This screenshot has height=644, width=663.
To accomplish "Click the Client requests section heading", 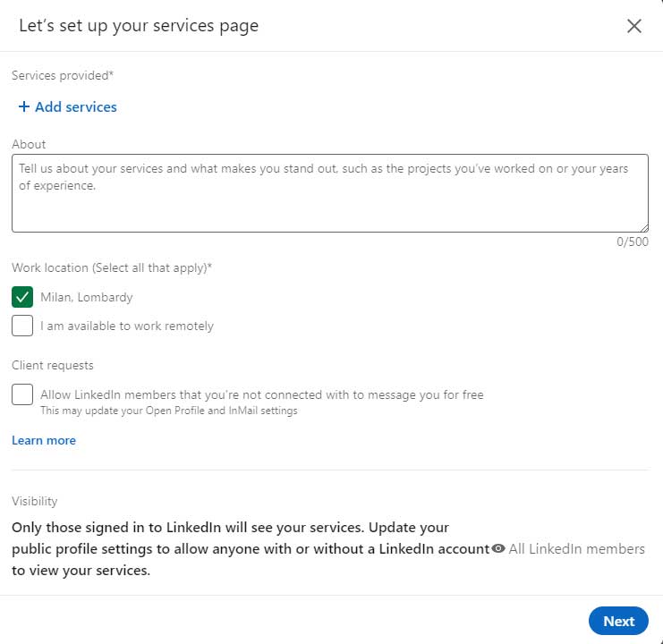I will (x=53, y=365).
